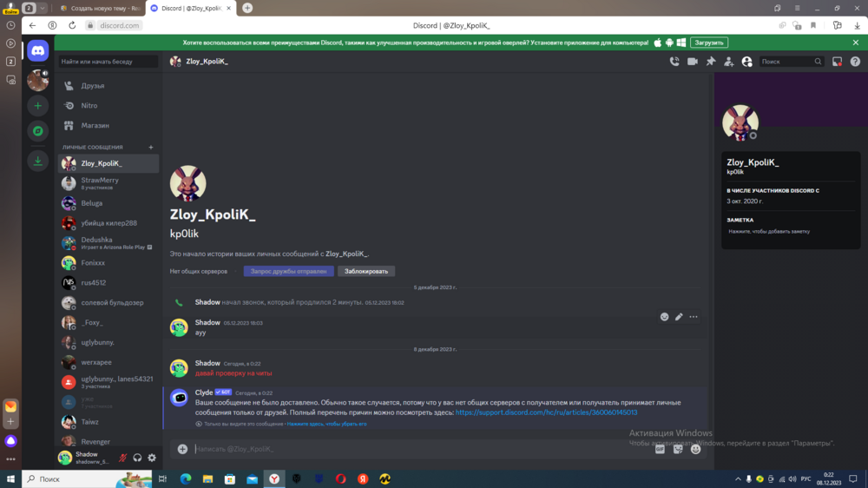Open rus4512 direct message
The width and height of the screenshot is (868, 488).
click(x=108, y=283)
